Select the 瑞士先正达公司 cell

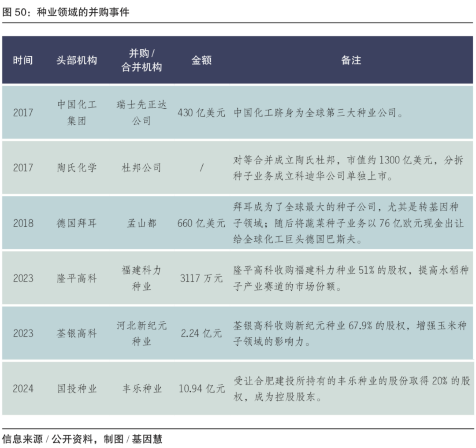pos(141,113)
